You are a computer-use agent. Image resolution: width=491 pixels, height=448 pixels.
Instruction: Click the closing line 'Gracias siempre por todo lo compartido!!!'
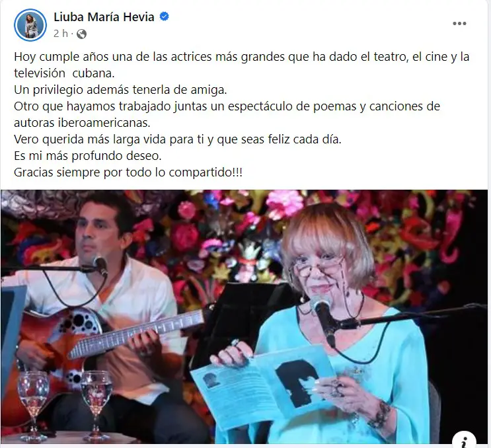click(128, 172)
